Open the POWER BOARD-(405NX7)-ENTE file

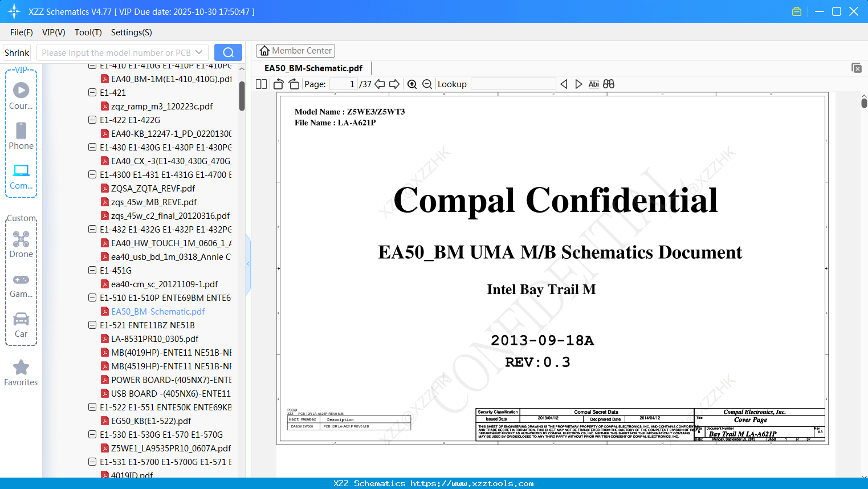pyautogui.click(x=171, y=380)
